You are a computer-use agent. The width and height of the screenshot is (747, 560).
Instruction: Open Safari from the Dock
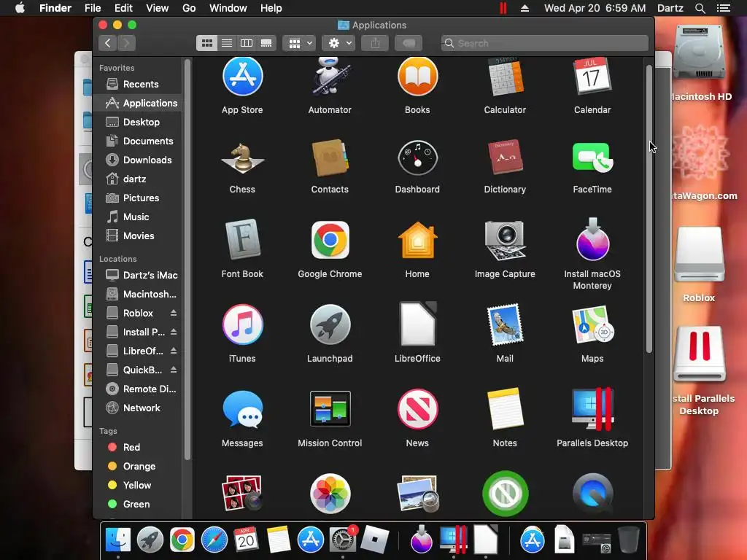click(215, 540)
